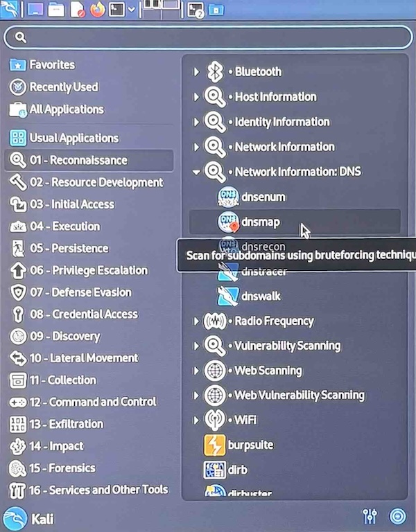The image size is (416, 532).
Task: Click the application search field
Action: click(208, 37)
